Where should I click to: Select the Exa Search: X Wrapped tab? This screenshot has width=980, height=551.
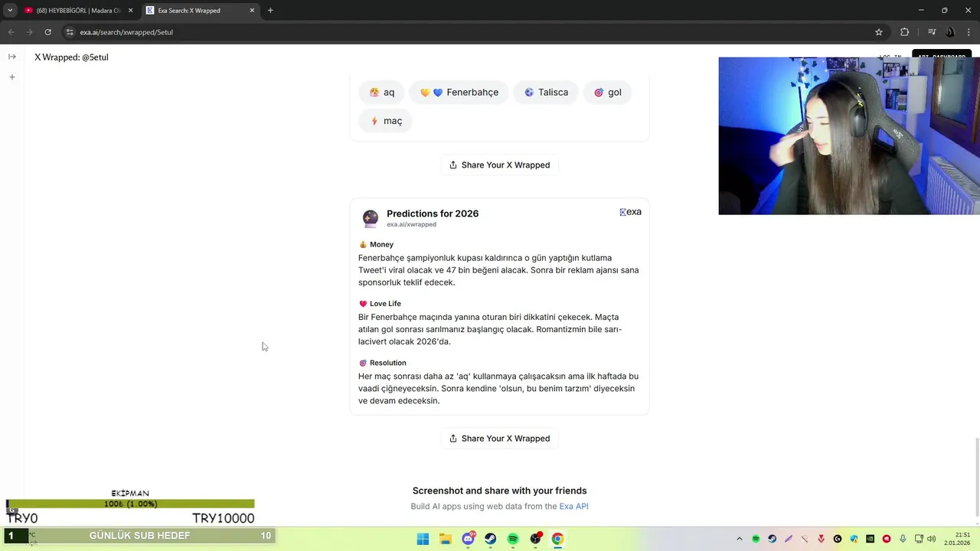click(x=201, y=11)
